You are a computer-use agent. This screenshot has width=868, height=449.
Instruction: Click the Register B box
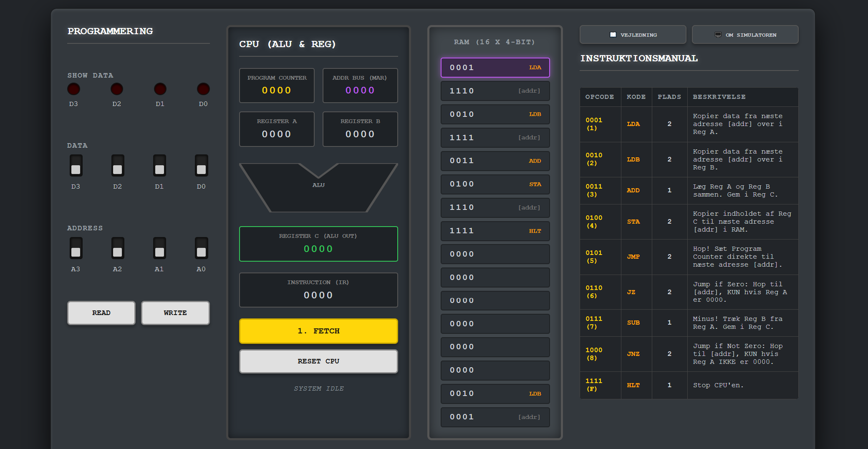coord(360,129)
